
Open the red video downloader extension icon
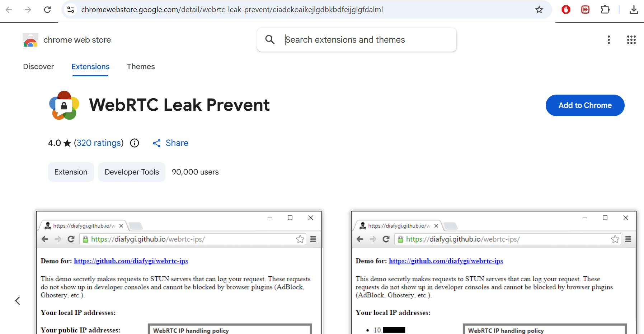pyautogui.click(x=585, y=10)
